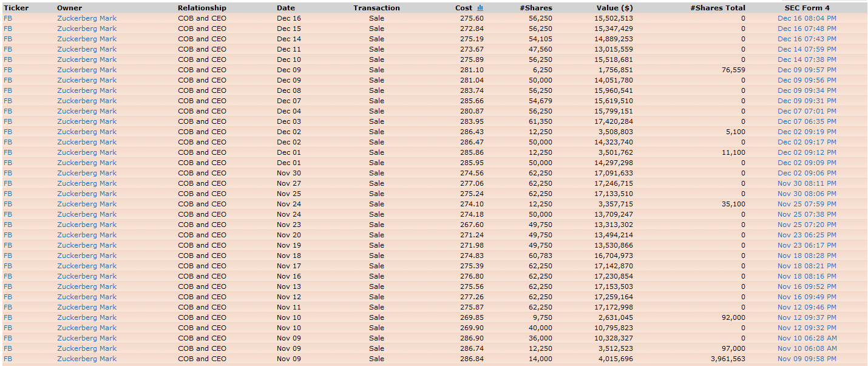Select the value cell 16,704,973
The width and height of the screenshot is (868, 366).
(x=614, y=256)
